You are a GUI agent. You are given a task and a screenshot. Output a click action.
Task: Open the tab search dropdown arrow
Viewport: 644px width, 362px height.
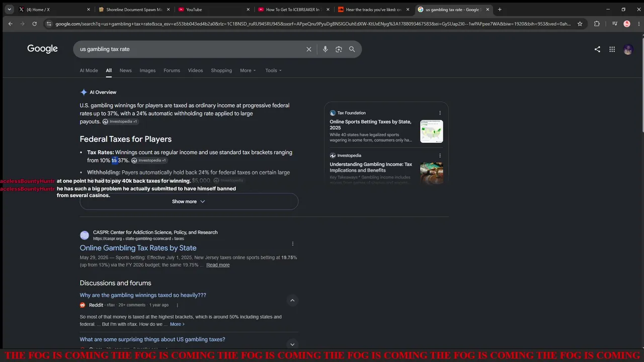coord(9,10)
